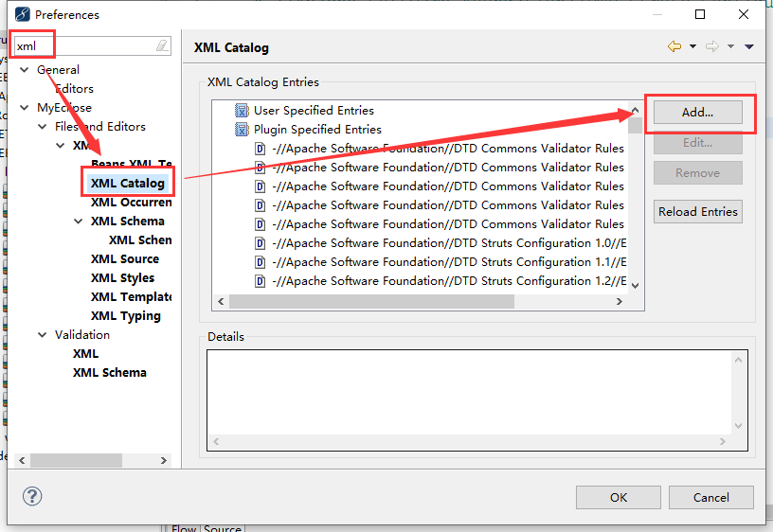Click DTD icon of Struts Configuration 1.1 entry
Viewport: 773px width, 532px height.
coord(260,262)
